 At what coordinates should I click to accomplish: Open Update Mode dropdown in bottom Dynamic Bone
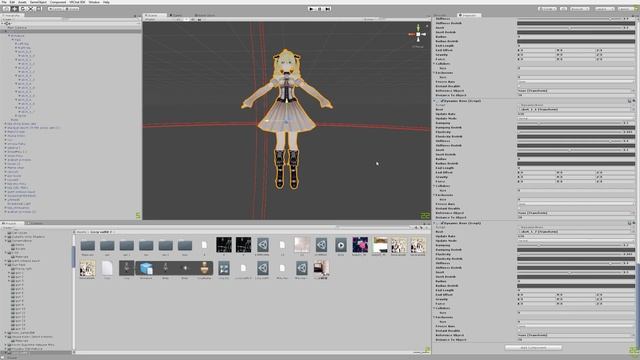point(576,240)
